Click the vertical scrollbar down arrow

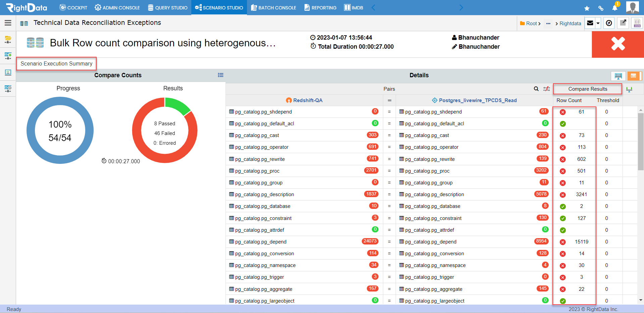click(641, 300)
